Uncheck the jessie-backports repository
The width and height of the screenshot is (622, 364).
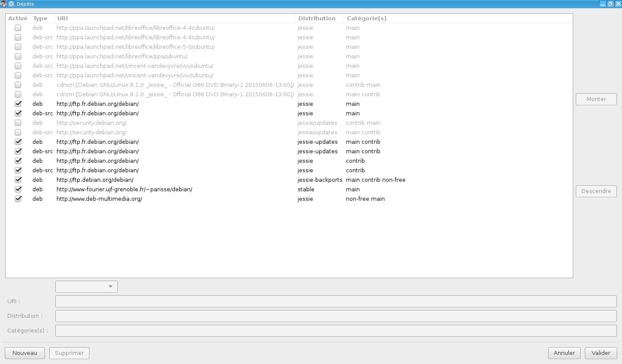click(18, 180)
